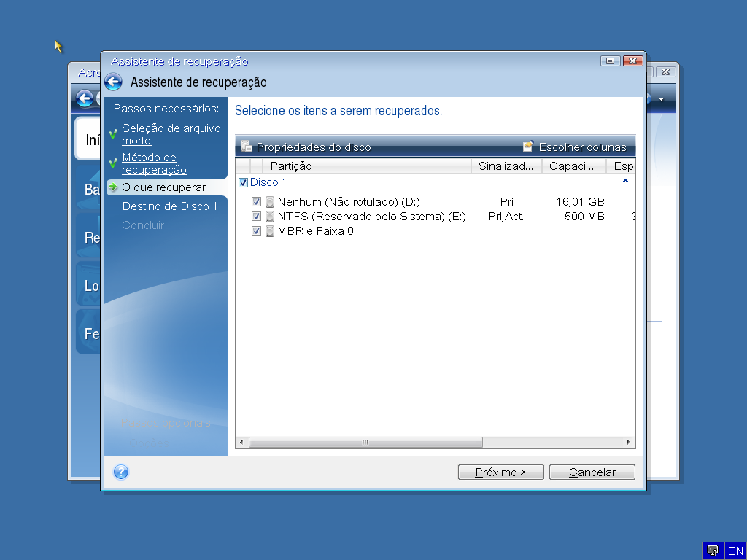The image size is (747, 560).
Task: Go back using the wizard's blue arrow
Action: [113, 82]
